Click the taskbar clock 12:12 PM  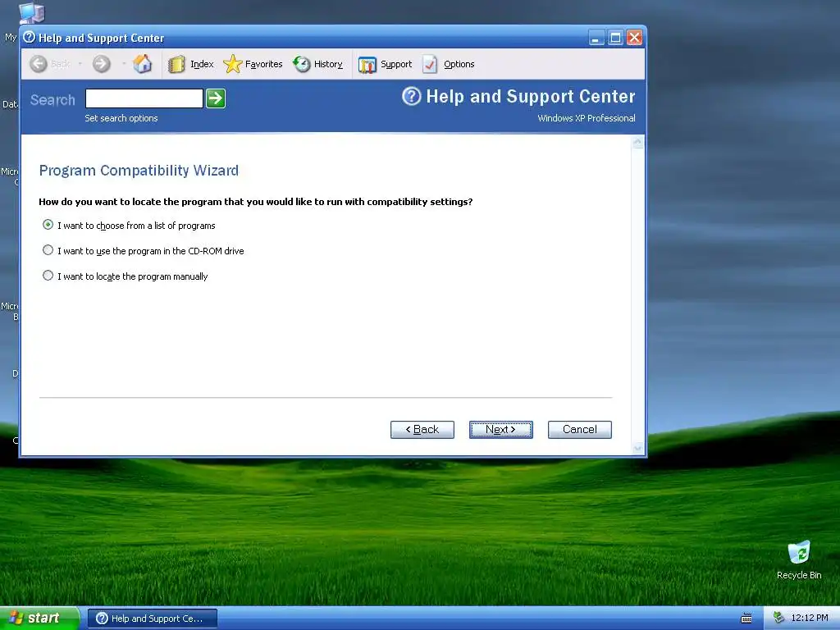810,618
